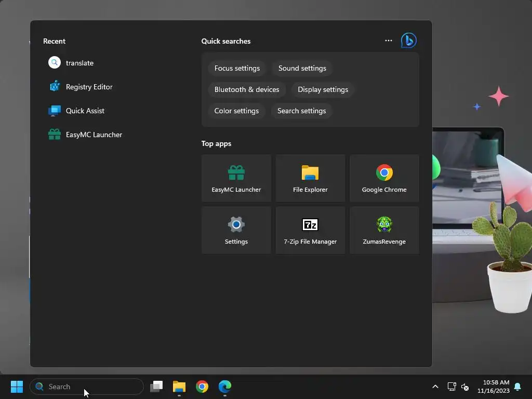Open Bing Chat icon in search panel
Screen dimensions: 532x399
(408, 41)
